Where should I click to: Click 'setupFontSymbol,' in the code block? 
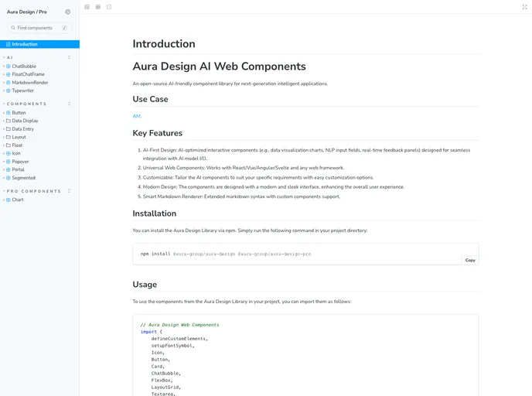[173, 346]
